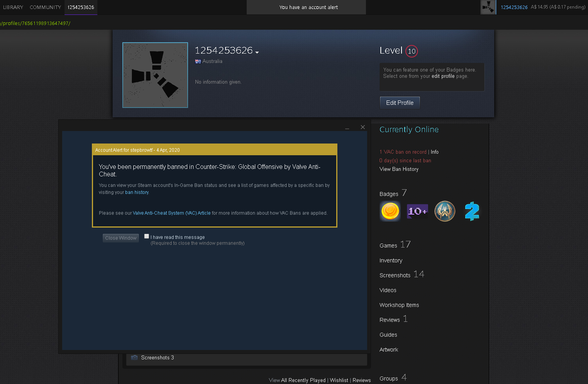
Task: Click the 'edit profile' link in badge box
Action: (443, 76)
